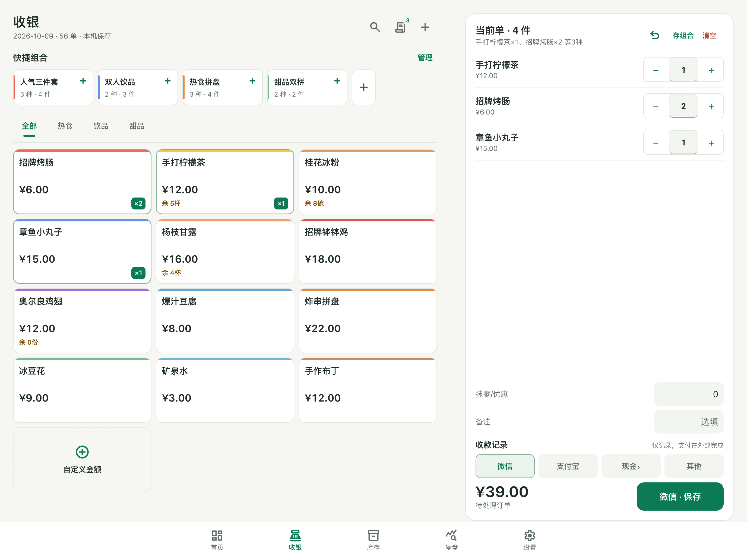The image size is (747, 560).
Task: Open pending orders receipt icon
Action: click(400, 27)
